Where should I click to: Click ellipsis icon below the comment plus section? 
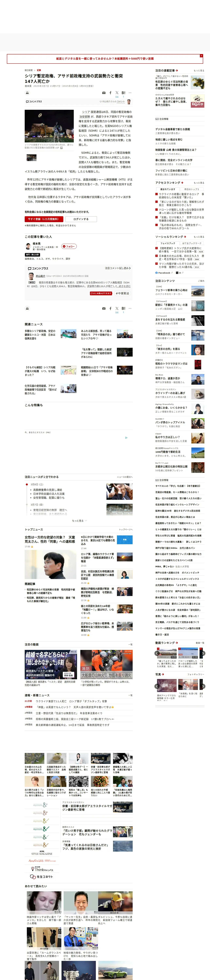(x=130, y=309)
